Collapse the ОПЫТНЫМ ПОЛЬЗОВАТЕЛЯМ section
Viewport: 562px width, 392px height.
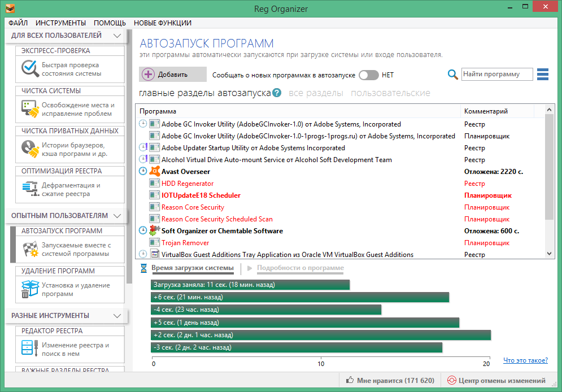[x=117, y=216]
